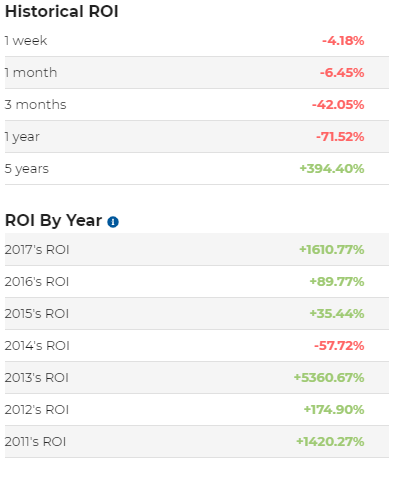
Task: Select the 1 month row label
Action: coord(31,73)
